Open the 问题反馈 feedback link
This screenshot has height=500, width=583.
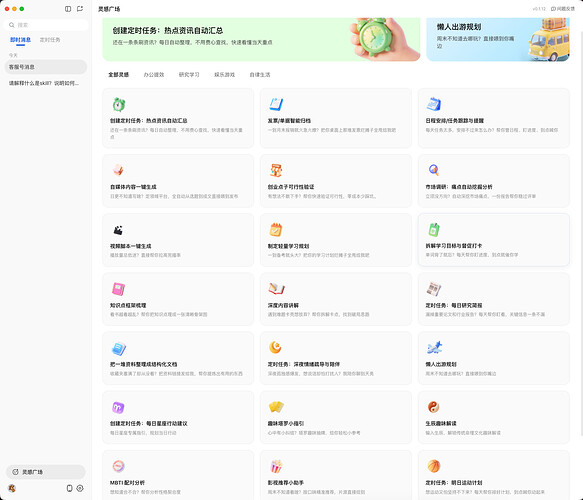(563, 9)
